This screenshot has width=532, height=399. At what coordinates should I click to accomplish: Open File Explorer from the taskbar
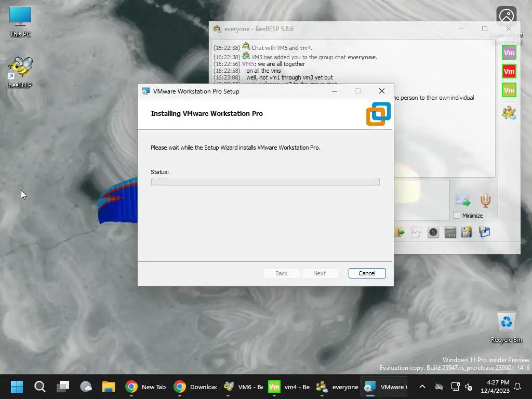109,387
